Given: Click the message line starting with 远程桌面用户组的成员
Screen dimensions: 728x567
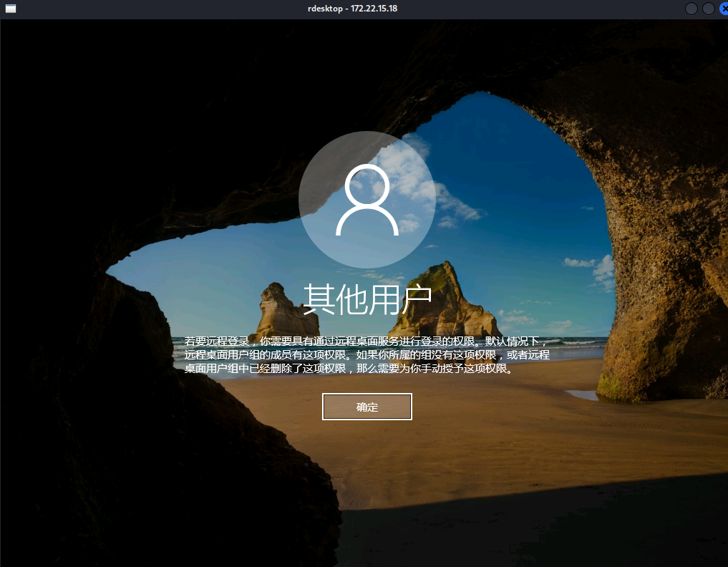Looking at the screenshot, I should pyautogui.click(x=367, y=355).
